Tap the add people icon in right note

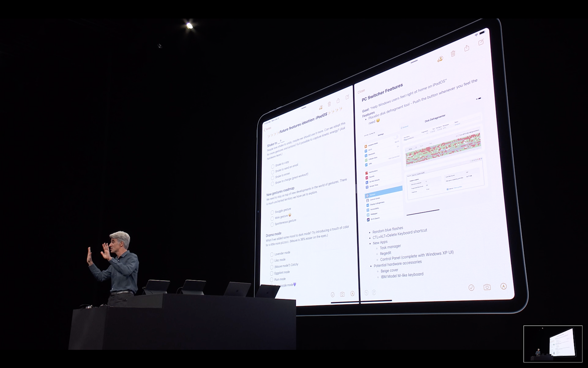(x=440, y=59)
